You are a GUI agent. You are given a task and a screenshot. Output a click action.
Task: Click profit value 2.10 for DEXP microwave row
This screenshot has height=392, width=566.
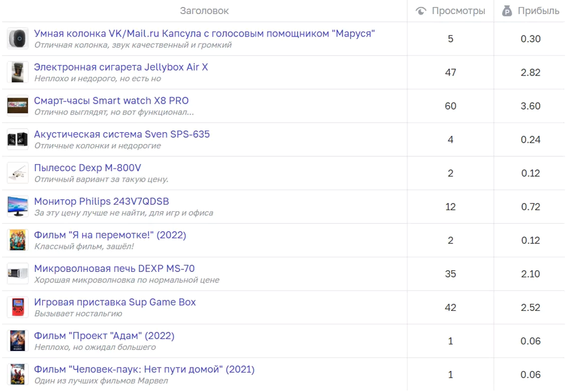click(530, 274)
